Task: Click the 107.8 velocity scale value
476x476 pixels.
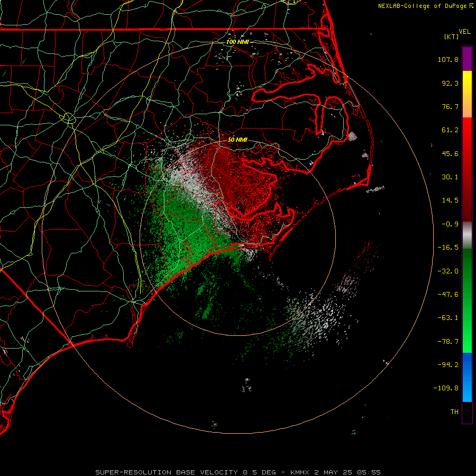Action: pos(448,59)
